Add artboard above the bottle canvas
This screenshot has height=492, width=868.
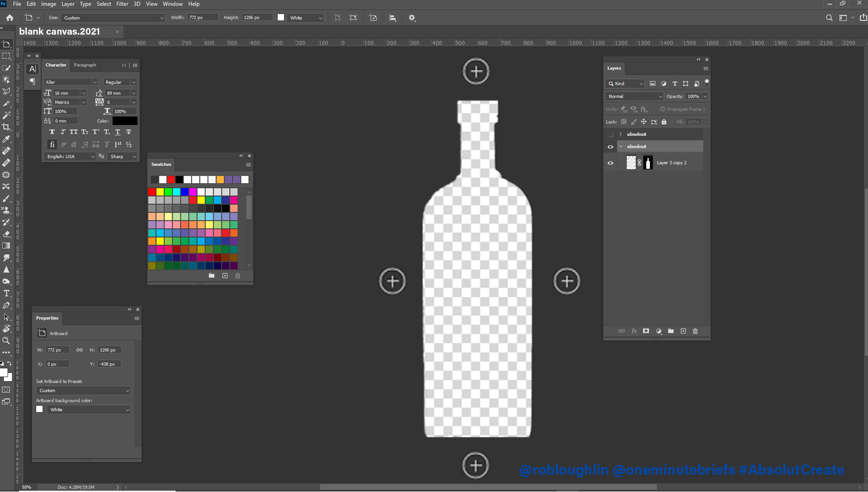[x=476, y=71]
